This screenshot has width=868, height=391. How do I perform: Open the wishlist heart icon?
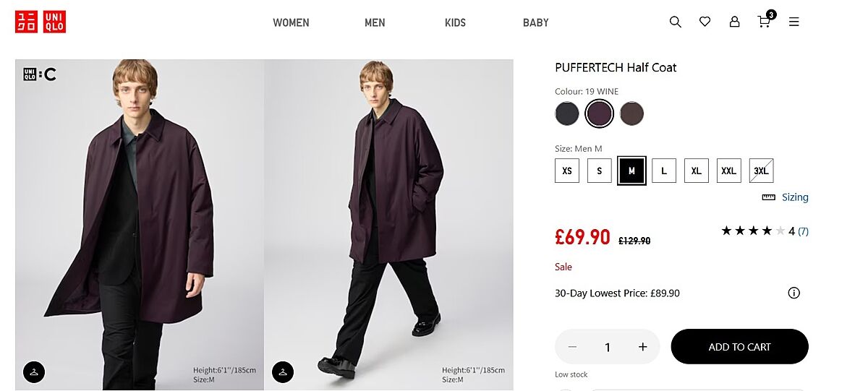(x=705, y=22)
